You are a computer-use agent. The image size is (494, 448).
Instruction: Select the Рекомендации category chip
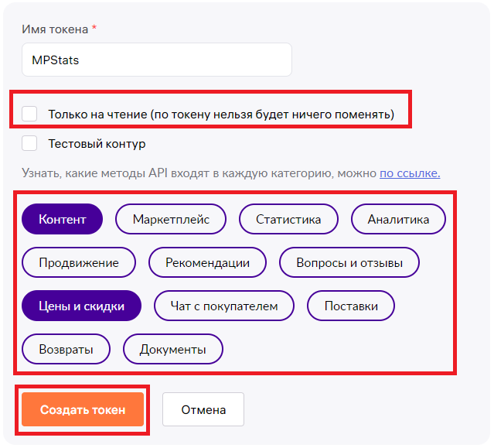point(207,262)
